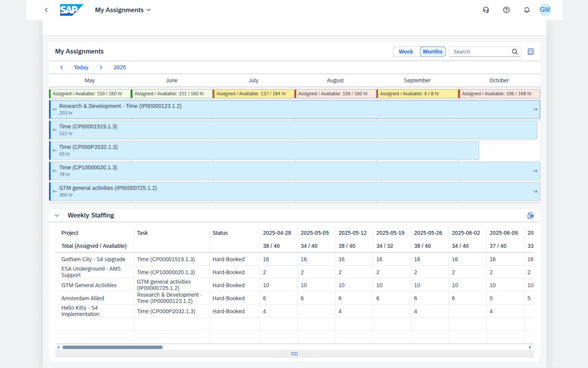Switch calendar to Months view

pyautogui.click(x=433, y=52)
